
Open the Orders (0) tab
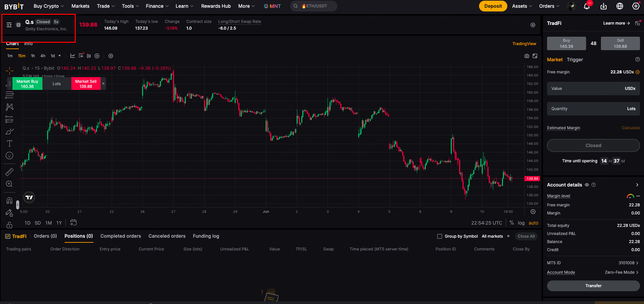coord(45,236)
